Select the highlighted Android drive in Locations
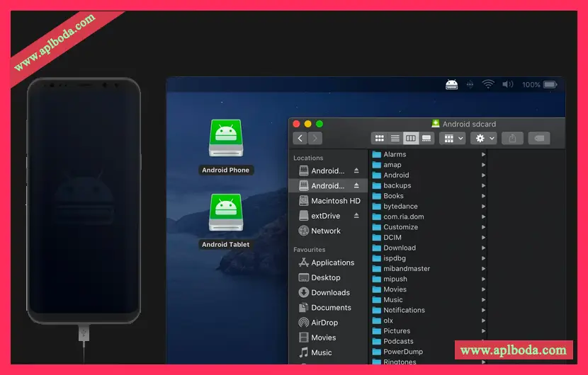This screenshot has width=588, height=375. [328, 186]
